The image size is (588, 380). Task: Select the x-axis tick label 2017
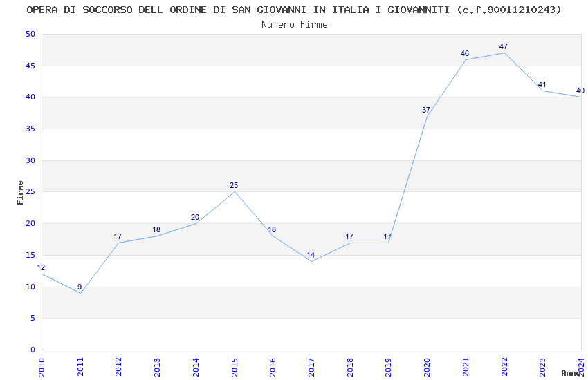(x=311, y=368)
